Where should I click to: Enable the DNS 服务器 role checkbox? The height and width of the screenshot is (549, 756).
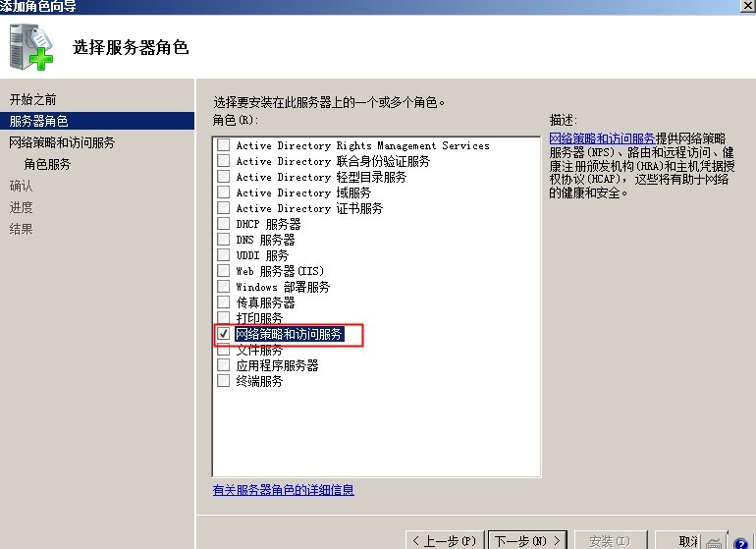223,240
